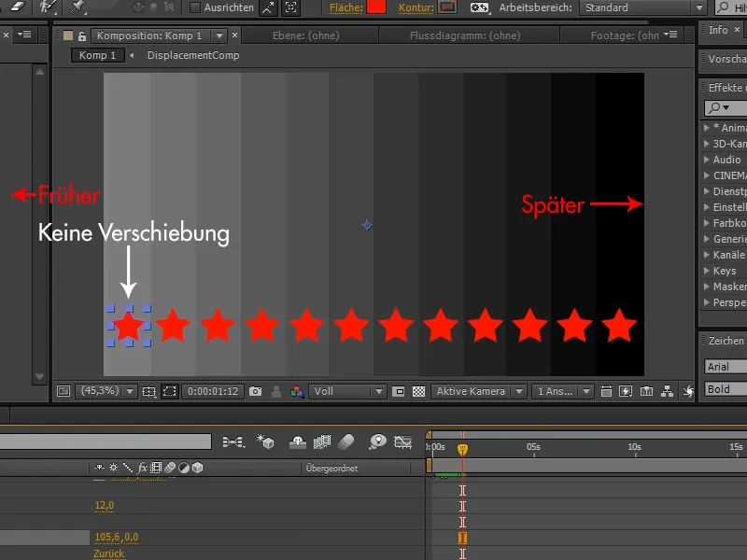
Task: Open the 1 Ansicht layout dropdown
Action: tap(563, 391)
